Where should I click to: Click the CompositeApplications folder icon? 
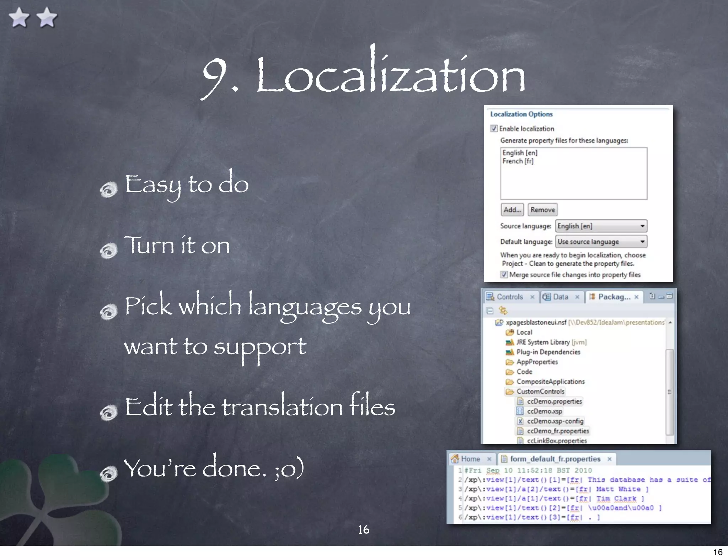click(510, 382)
